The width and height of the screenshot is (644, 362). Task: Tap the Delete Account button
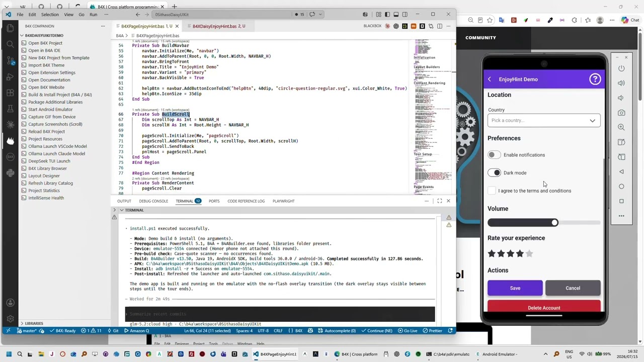pos(544,307)
